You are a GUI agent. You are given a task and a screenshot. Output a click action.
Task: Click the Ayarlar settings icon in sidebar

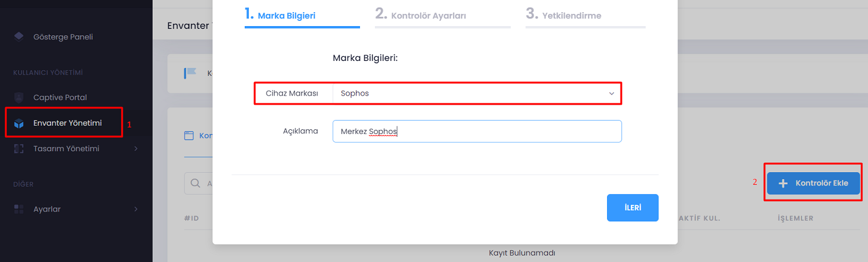(x=19, y=209)
